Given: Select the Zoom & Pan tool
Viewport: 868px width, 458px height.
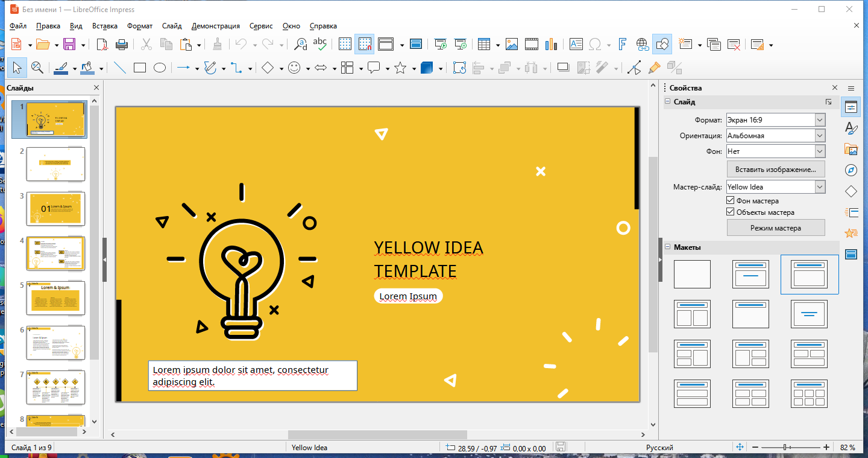Looking at the screenshot, I should point(37,68).
